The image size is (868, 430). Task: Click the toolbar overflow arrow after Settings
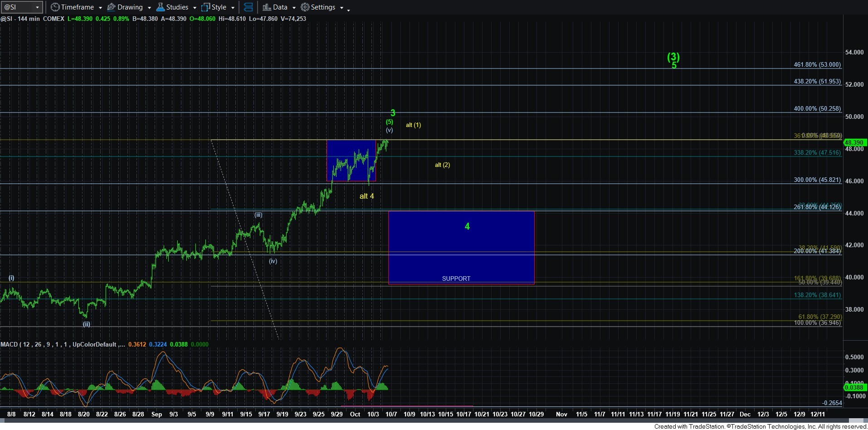point(348,10)
